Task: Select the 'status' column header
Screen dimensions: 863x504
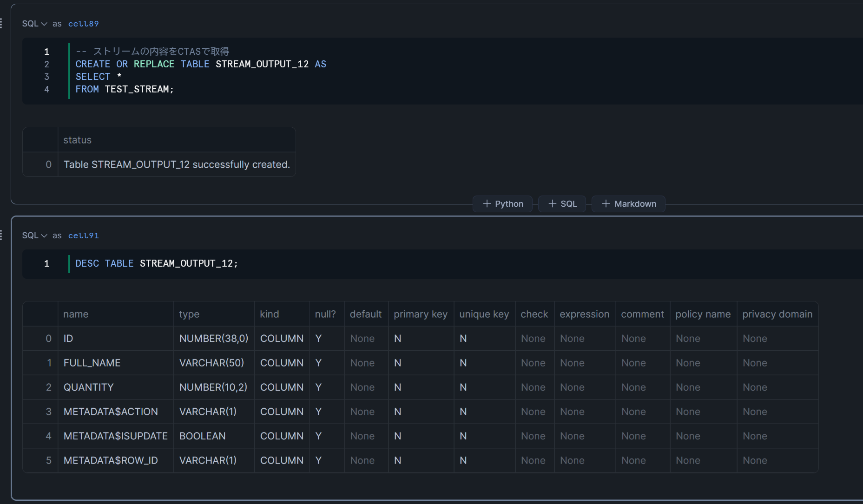Action: click(x=177, y=140)
